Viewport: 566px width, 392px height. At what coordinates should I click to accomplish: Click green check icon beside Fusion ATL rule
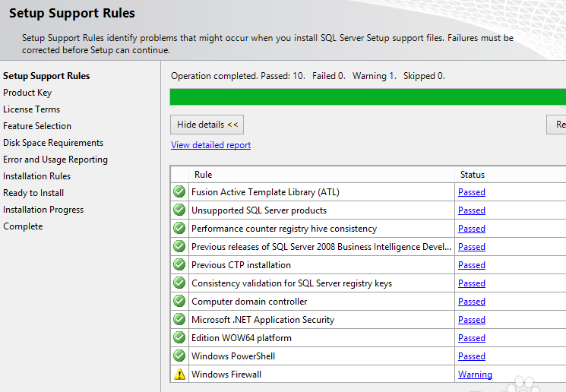[179, 192]
